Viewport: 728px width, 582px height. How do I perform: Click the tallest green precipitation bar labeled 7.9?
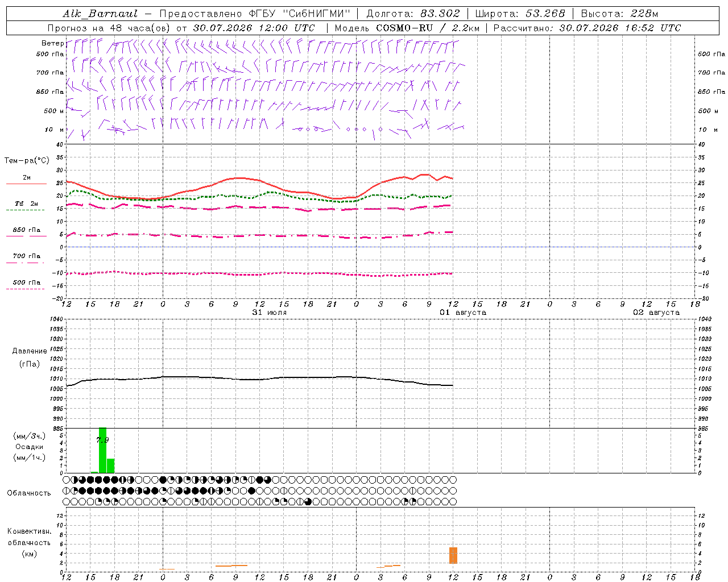coord(102,450)
